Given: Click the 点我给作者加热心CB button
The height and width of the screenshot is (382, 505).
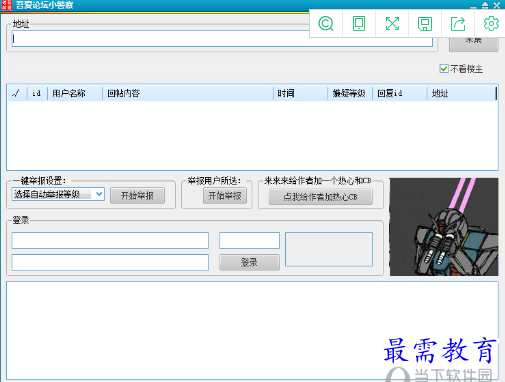Looking at the screenshot, I should (x=321, y=197).
